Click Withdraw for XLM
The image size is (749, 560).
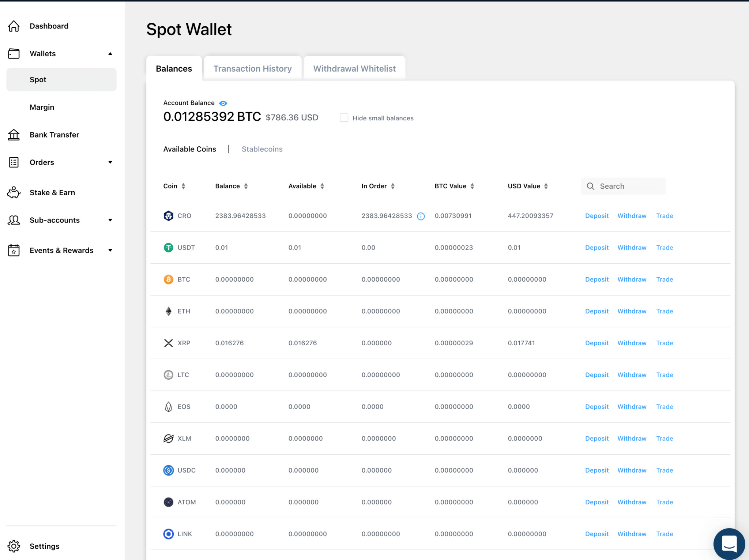[x=632, y=439]
